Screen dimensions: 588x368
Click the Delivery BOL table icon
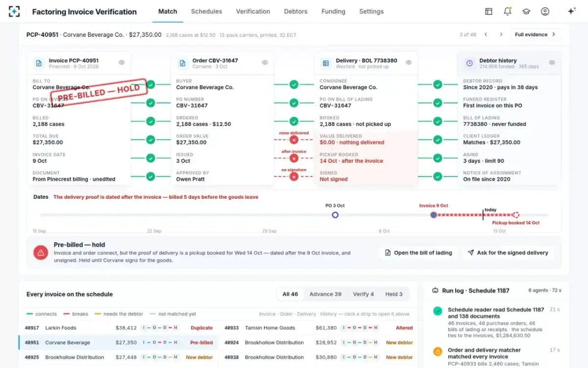tap(325, 63)
